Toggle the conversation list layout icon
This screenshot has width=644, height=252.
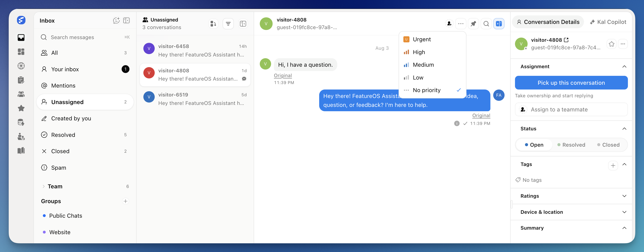pyautogui.click(x=243, y=24)
